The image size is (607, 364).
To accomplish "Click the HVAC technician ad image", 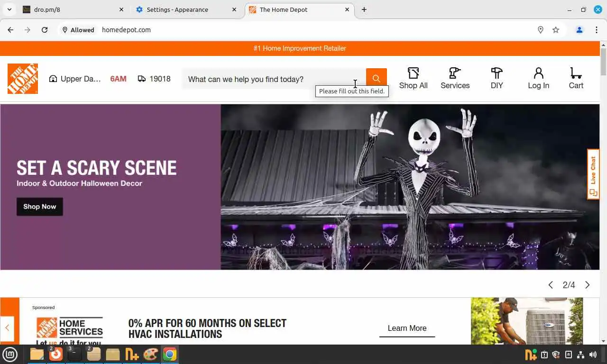I will click(x=527, y=321).
